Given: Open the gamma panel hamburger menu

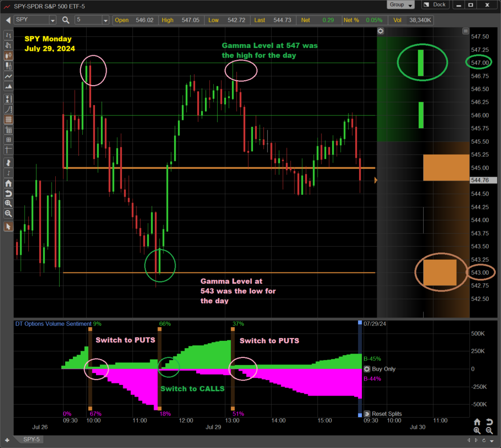Looking at the screenshot, I should tap(465, 31).
